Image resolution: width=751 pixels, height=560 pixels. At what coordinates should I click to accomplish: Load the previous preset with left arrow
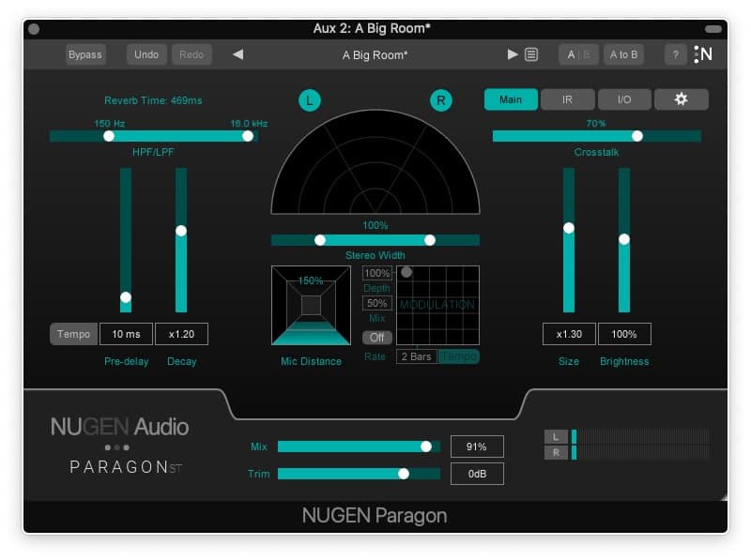coord(238,54)
